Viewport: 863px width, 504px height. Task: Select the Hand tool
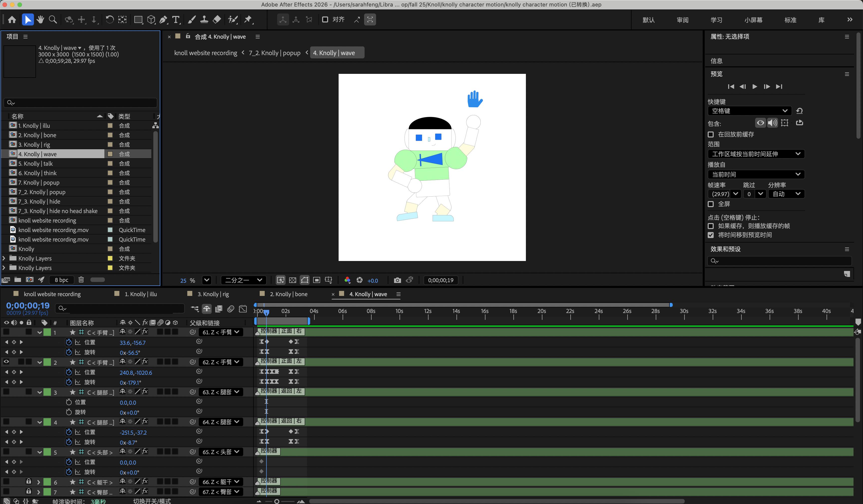pyautogui.click(x=40, y=19)
